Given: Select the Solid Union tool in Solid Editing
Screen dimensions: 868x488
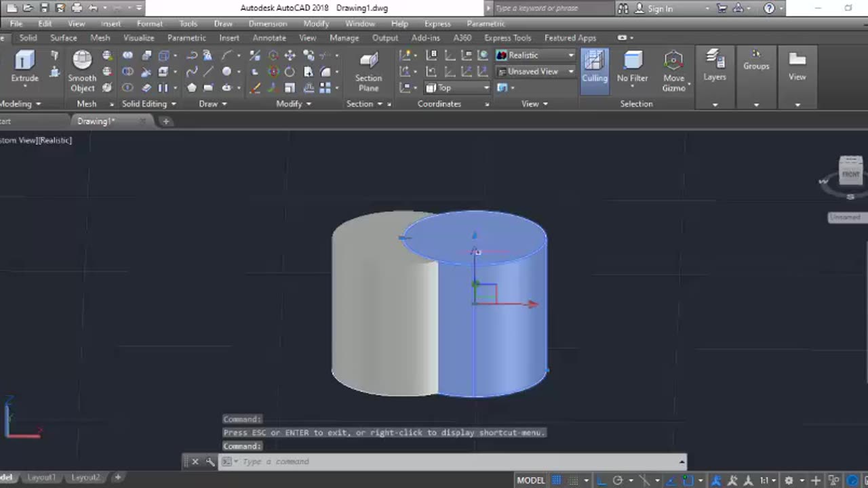Looking at the screenshot, I should click(127, 55).
